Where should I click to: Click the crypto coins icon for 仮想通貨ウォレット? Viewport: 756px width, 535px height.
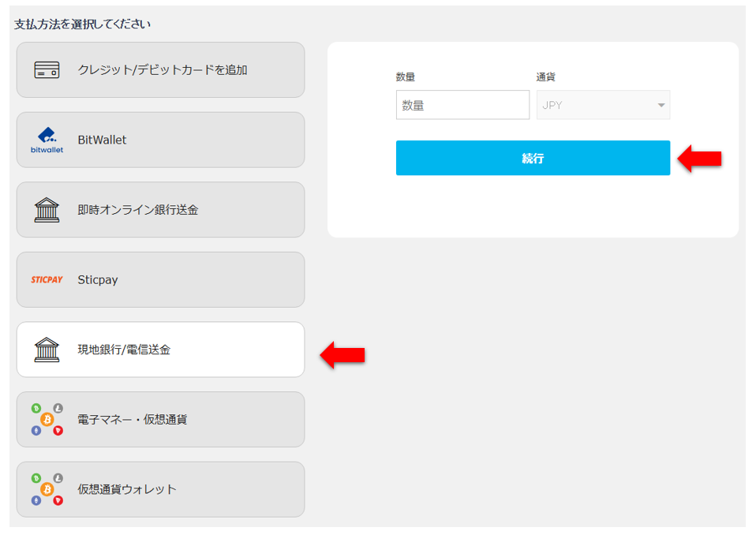click(x=47, y=490)
